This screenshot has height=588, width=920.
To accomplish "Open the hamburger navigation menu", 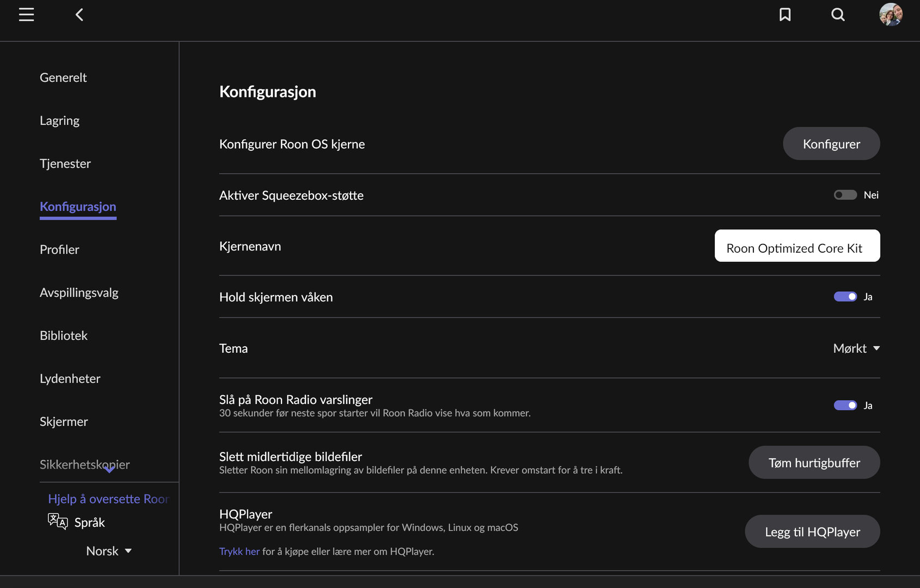I will tap(26, 15).
